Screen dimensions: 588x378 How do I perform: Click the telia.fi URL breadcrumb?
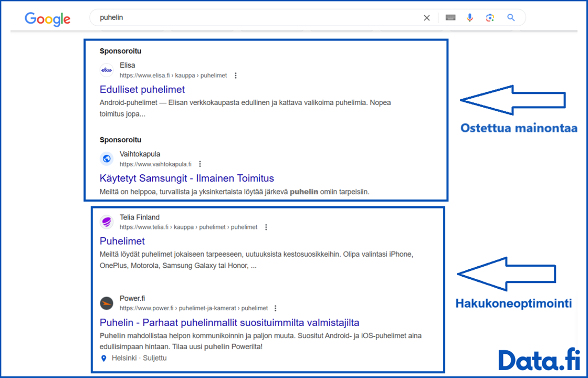pyautogui.click(x=188, y=227)
